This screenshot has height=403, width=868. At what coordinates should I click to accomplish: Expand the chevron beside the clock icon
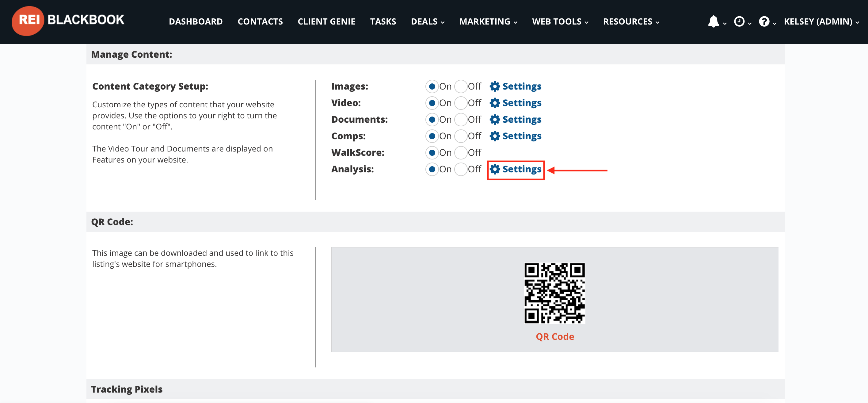pyautogui.click(x=749, y=23)
